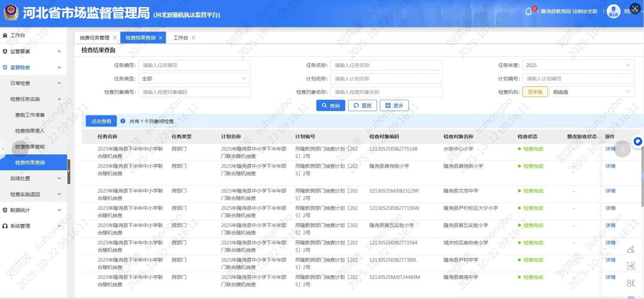Expand the 检查实施退回 submenu
Image resolution: width=644 pixels, height=299 pixels.
(59, 194)
